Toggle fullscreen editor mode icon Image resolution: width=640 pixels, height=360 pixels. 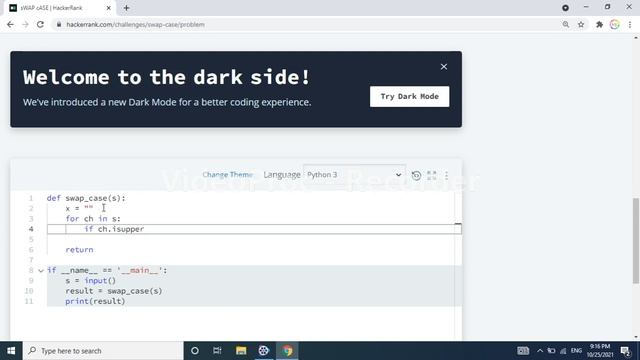(431, 176)
